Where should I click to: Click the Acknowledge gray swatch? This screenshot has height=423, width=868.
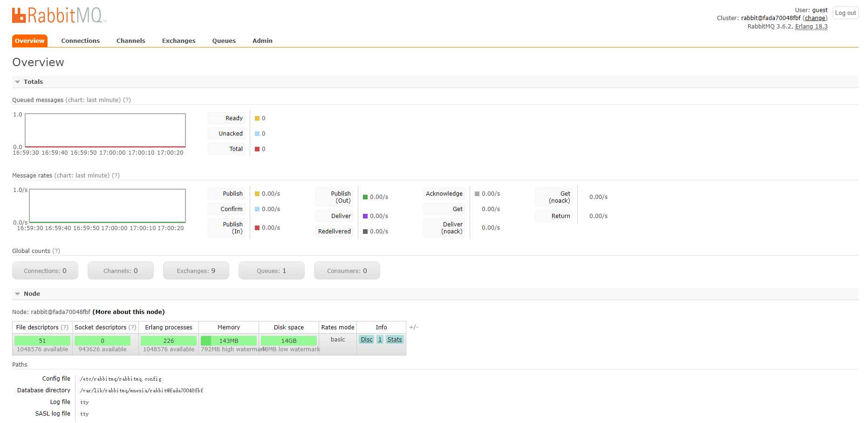pyautogui.click(x=477, y=194)
